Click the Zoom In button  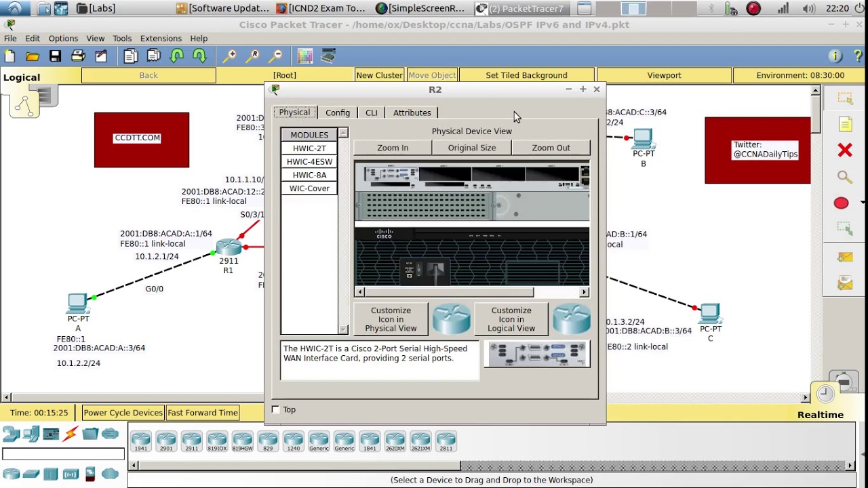point(393,148)
